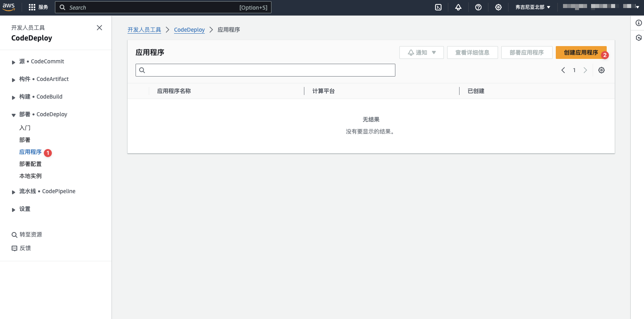Viewport: 644px width, 319px height.
Task: Open the services grid menu
Action: point(38,7)
